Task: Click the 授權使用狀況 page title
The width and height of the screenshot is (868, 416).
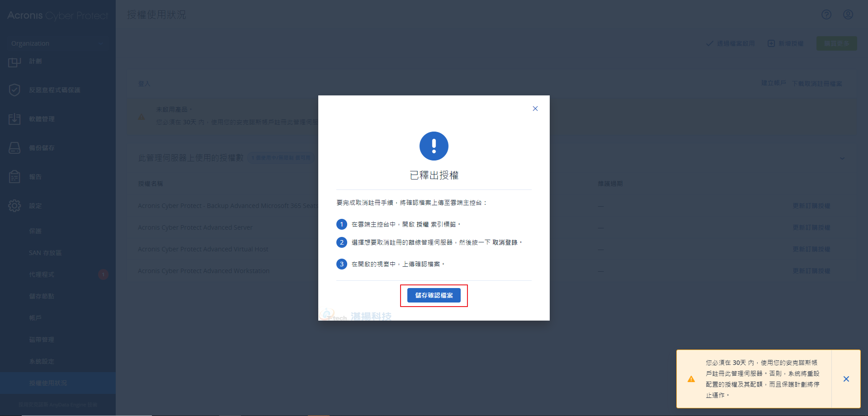Action: tap(156, 14)
